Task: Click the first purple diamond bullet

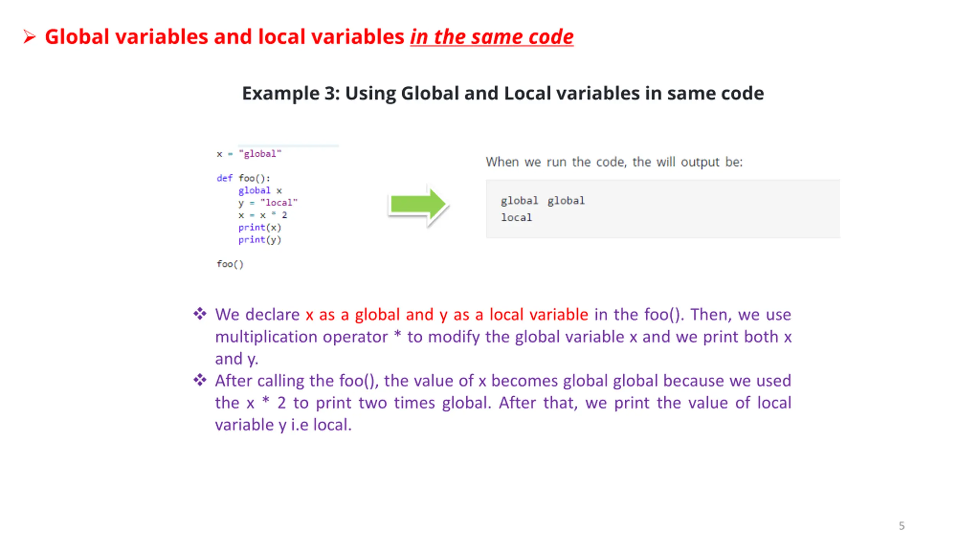Action: pyautogui.click(x=199, y=314)
